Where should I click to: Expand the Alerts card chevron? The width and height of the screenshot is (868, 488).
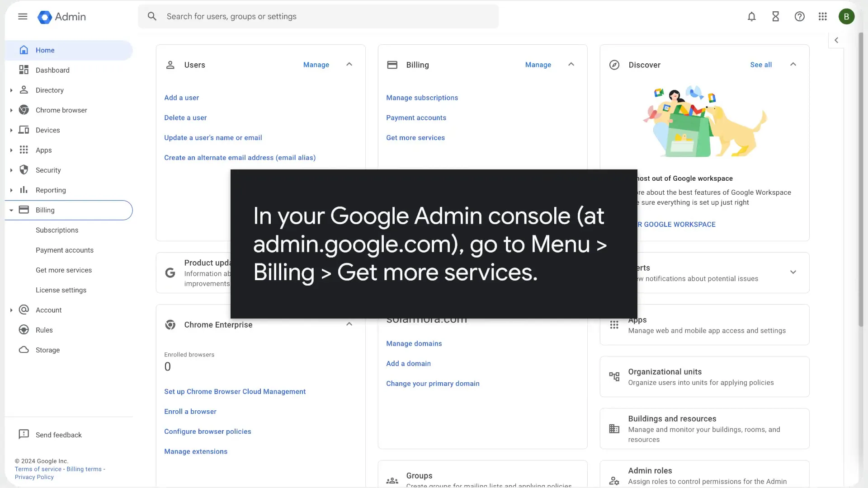[793, 272]
